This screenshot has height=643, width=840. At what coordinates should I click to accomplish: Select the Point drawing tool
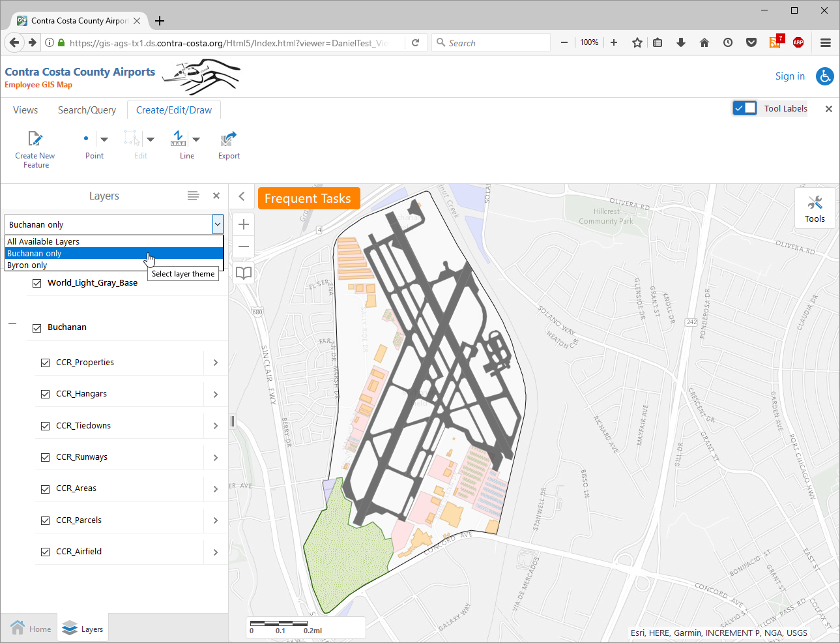pyautogui.click(x=86, y=139)
